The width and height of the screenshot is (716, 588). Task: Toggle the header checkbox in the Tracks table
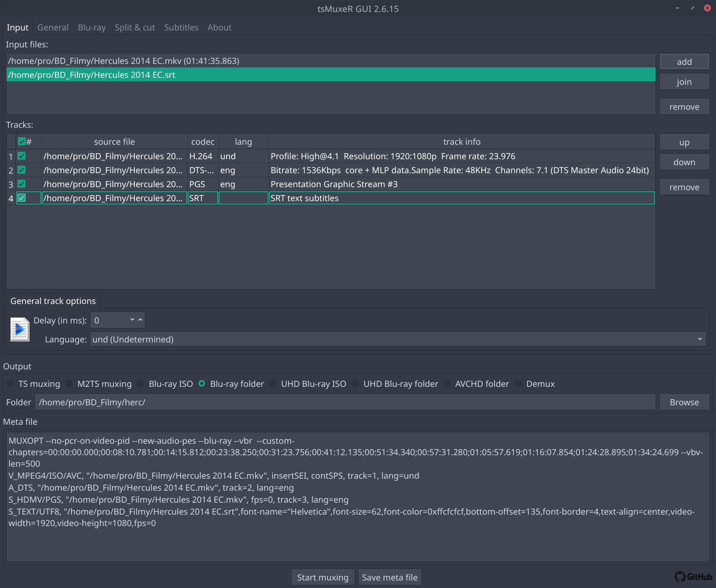coord(21,141)
